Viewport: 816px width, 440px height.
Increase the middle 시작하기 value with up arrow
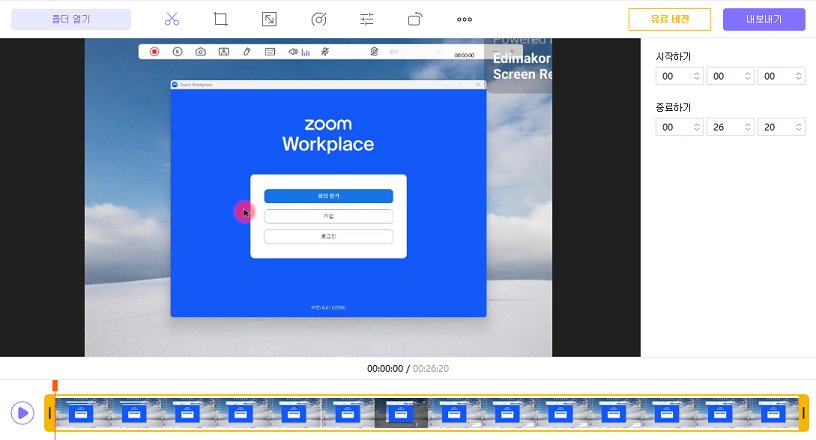[x=747, y=73]
